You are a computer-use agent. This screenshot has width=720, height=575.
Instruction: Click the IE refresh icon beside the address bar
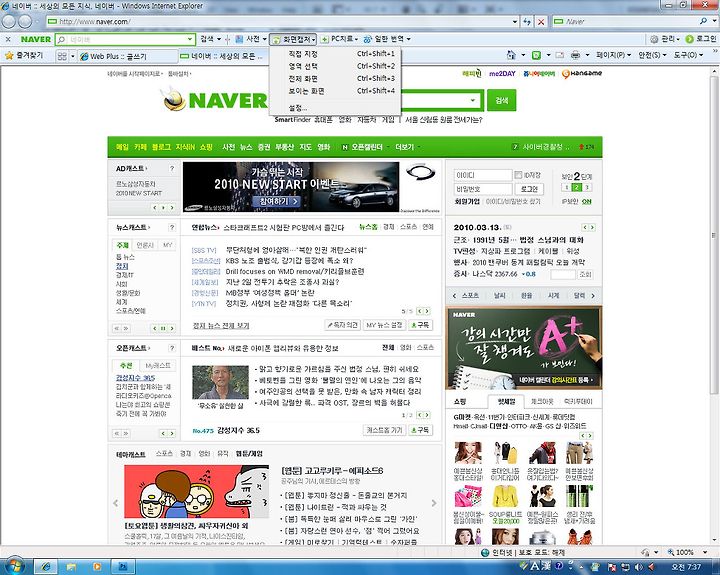tap(527, 22)
